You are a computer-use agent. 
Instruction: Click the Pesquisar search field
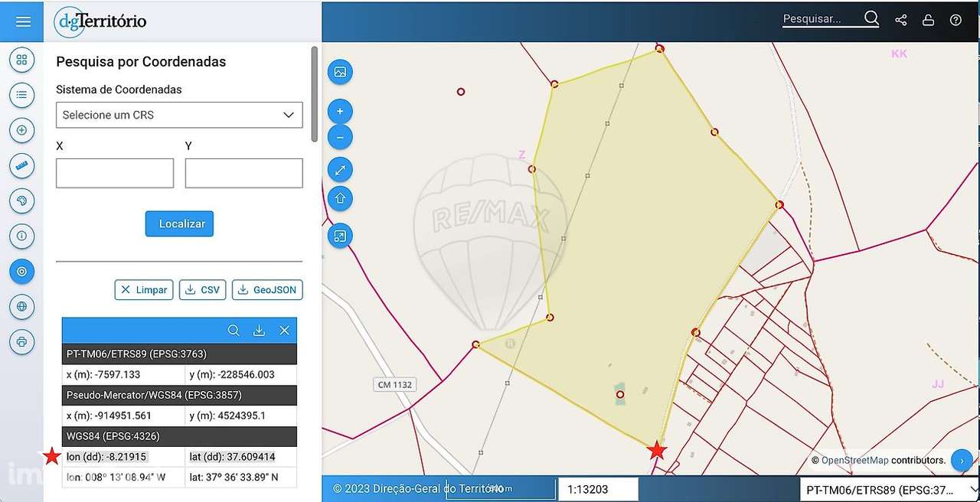coord(822,19)
